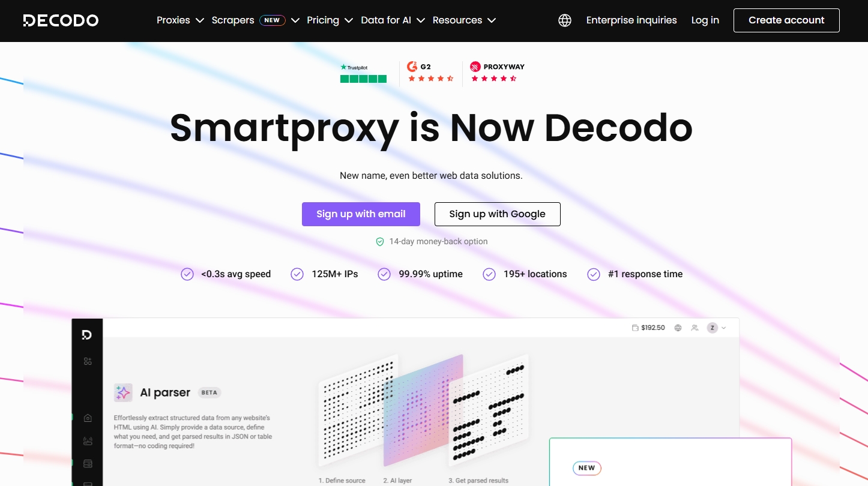Expand the Scrapers menu chevron
This screenshot has width=868, height=486.
[295, 20]
